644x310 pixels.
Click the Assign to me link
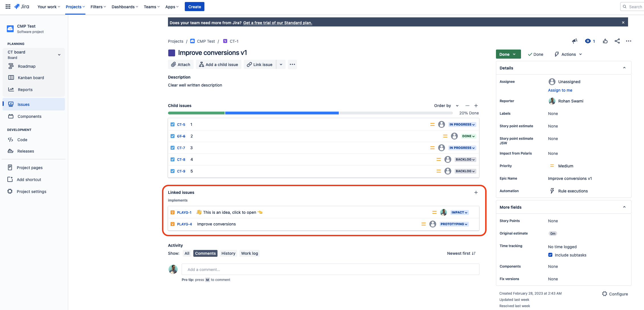tap(560, 90)
